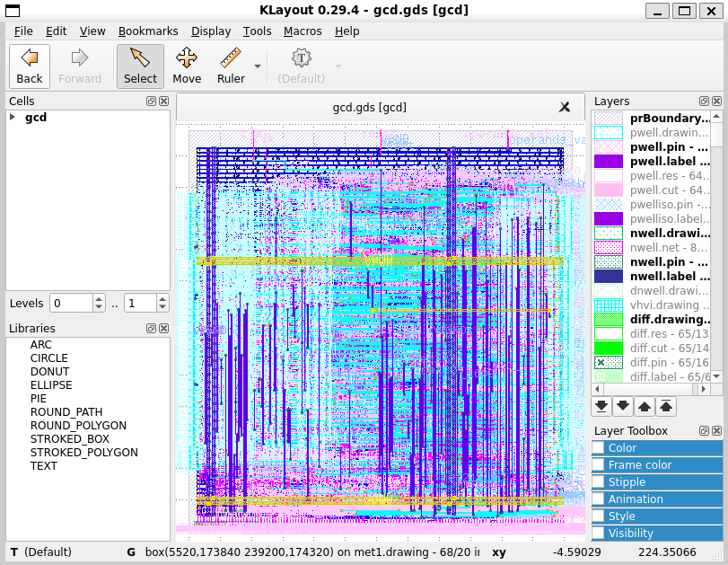Click the Levels to input field
728x565 pixels.
pyautogui.click(x=140, y=304)
